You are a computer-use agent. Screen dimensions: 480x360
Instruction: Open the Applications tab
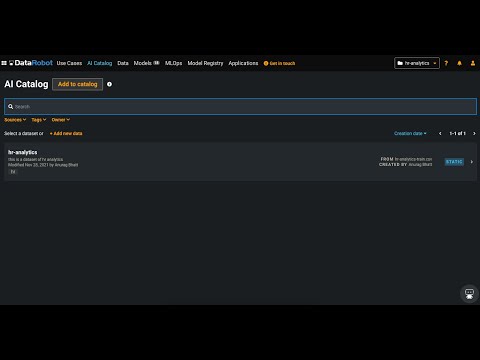tap(243, 63)
